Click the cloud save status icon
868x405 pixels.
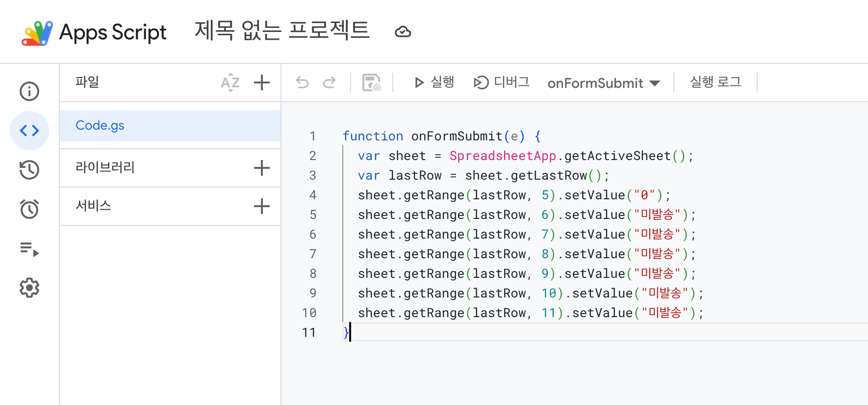point(403,32)
